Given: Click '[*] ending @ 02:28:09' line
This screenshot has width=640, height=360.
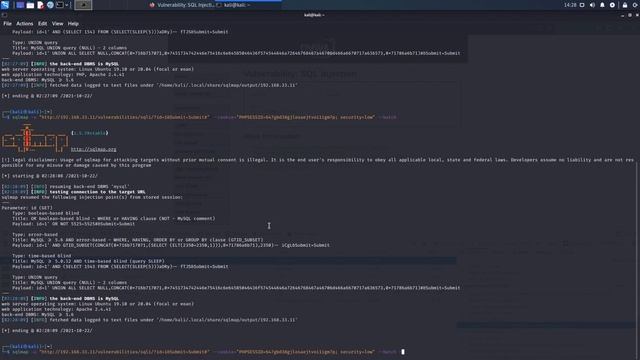Looking at the screenshot, I should tap(47, 331).
